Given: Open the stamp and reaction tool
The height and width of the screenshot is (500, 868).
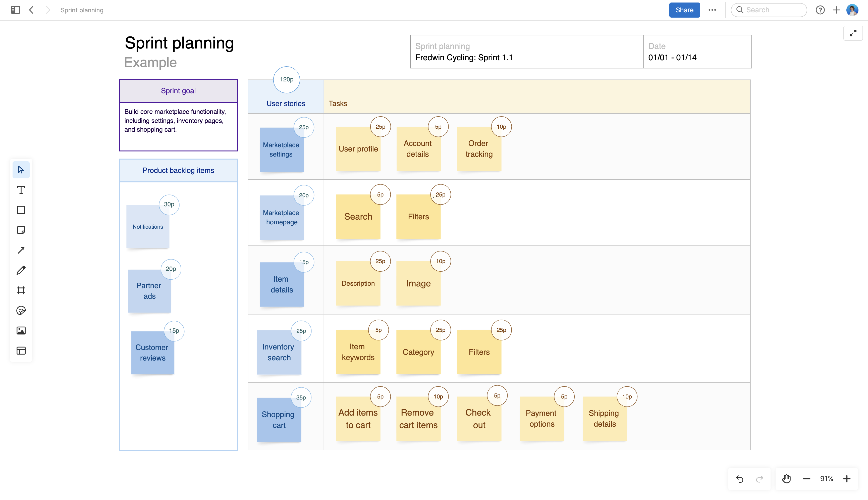Looking at the screenshot, I should (21, 311).
